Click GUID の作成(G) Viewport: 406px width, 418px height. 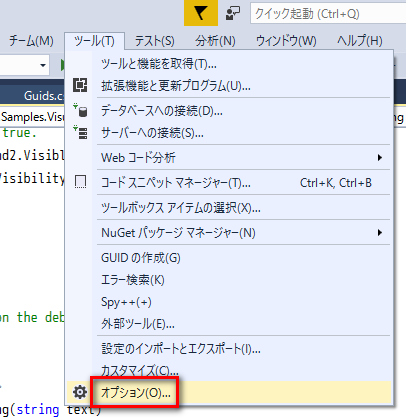pyautogui.click(x=228, y=258)
